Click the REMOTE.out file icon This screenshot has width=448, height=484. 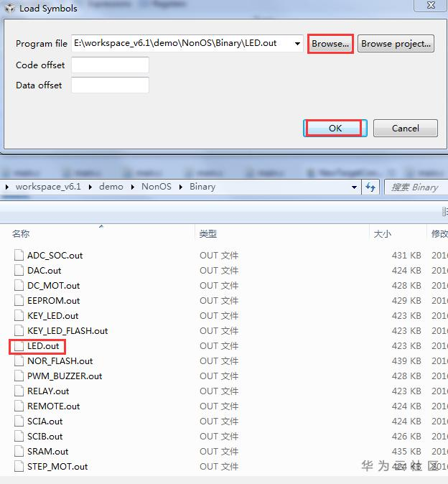[19, 406]
